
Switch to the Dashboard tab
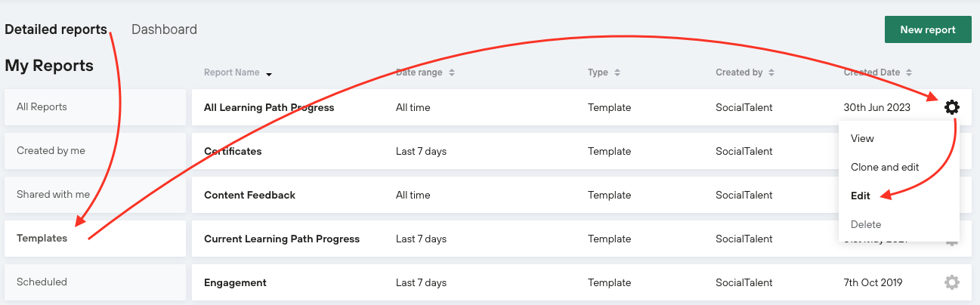pyautogui.click(x=164, y=29)
